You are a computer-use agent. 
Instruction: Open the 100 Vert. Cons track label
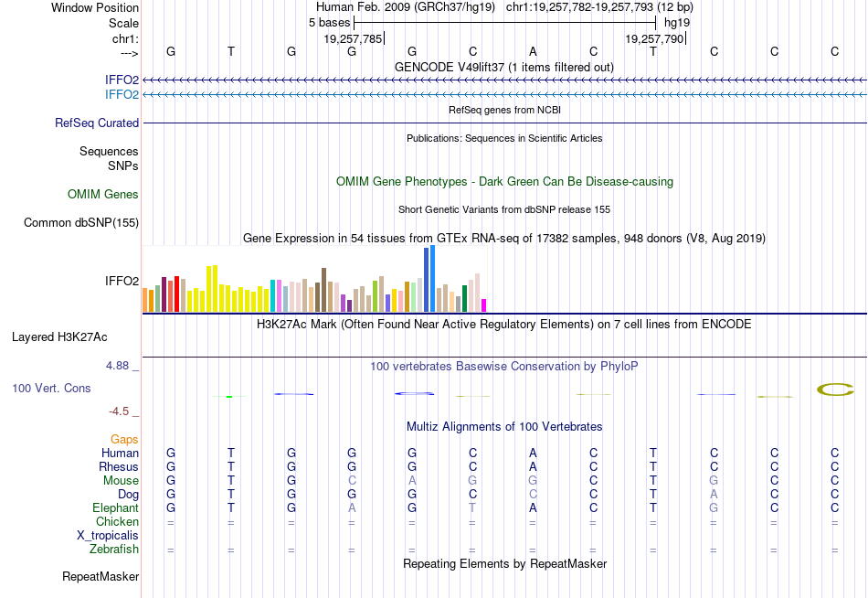(51, 388)
